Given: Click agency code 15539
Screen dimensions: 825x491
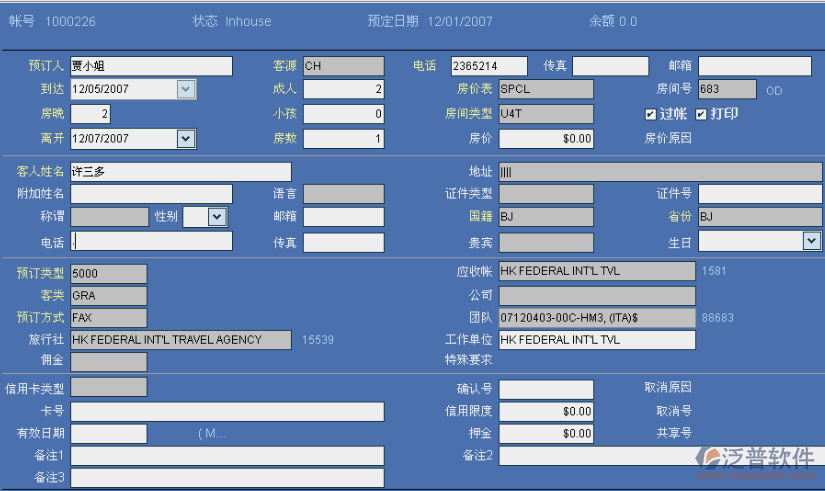Looking at the screenshot, I should pos(318,340).
